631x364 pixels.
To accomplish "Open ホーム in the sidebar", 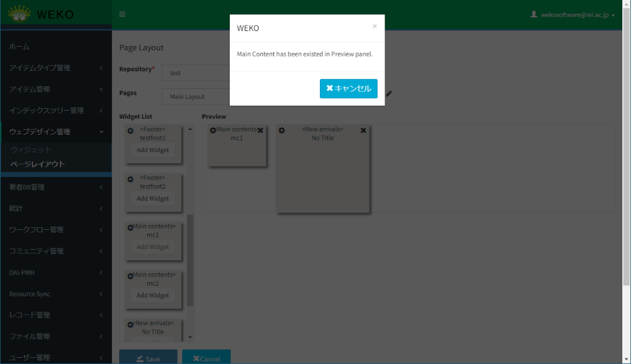I will [20, 47].
